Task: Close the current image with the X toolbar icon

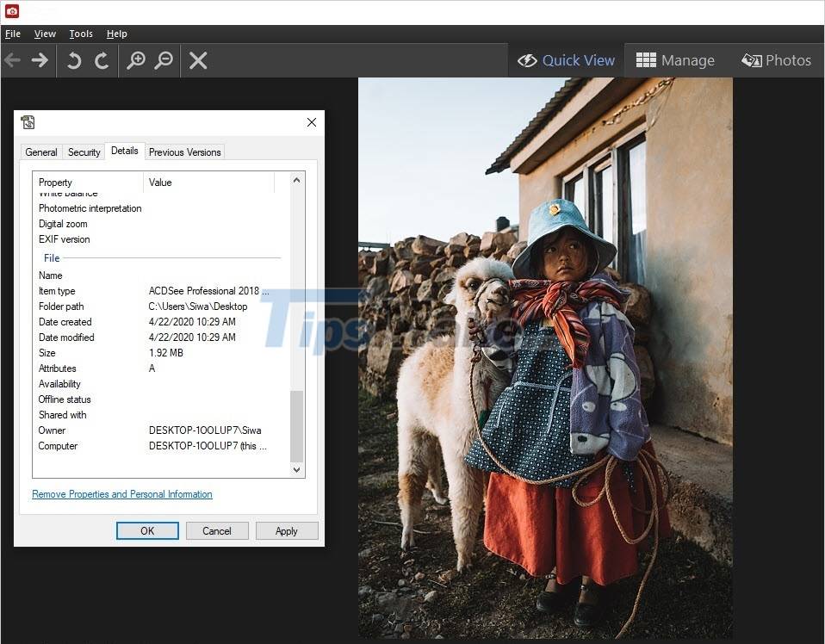Action: 197,60
